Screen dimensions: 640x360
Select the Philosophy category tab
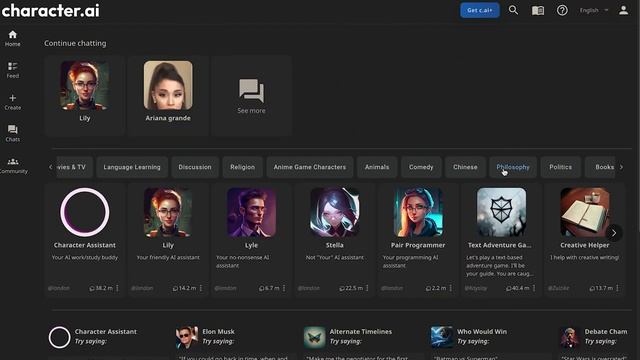(x=513, y=167)
